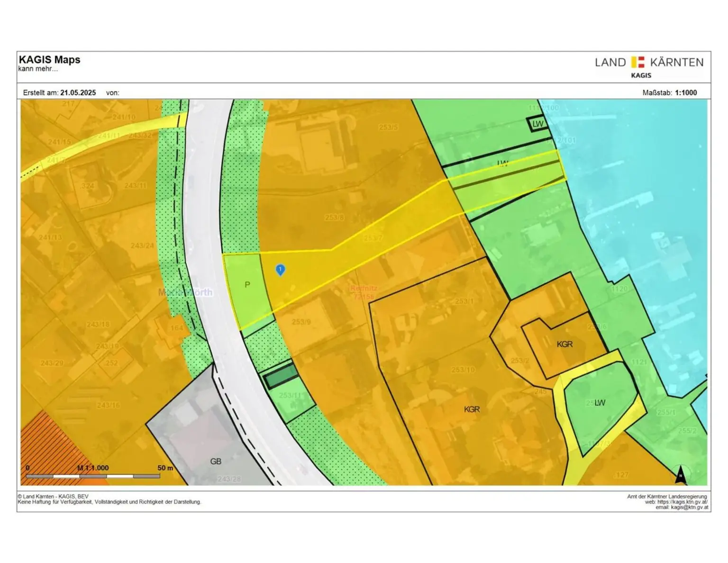Select the "P" parking zone label
This screenshot has height=563, width=728.
pyautogui.click(x=247, y=285)
